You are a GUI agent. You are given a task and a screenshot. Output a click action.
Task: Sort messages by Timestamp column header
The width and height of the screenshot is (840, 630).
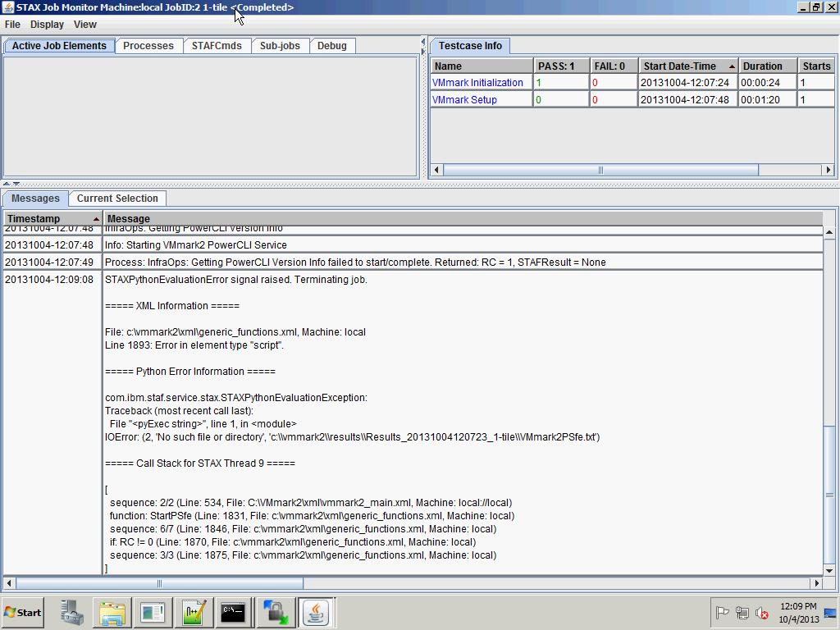click(52, 218)
